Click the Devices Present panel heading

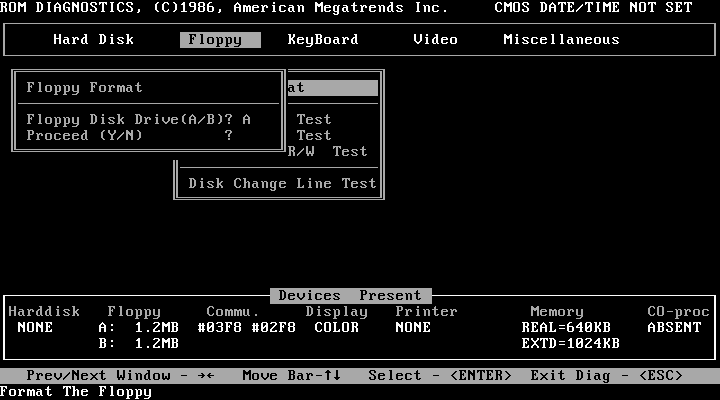coord(350,296)
